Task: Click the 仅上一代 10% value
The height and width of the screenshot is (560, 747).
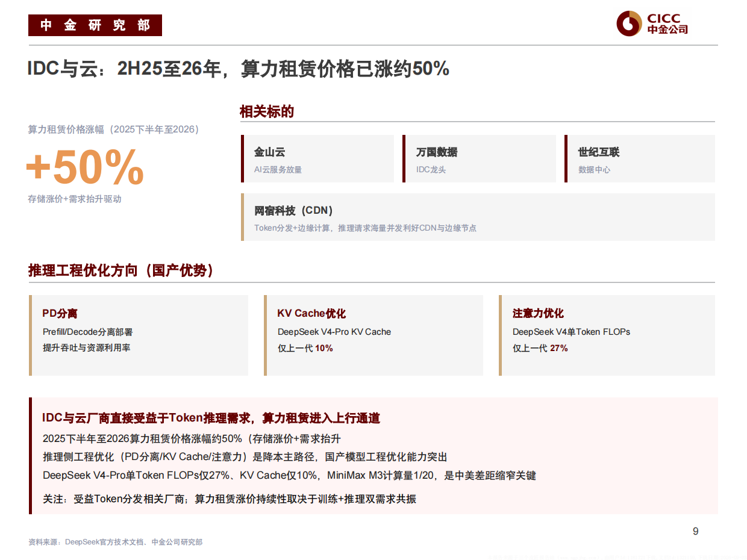Action: 305,348
